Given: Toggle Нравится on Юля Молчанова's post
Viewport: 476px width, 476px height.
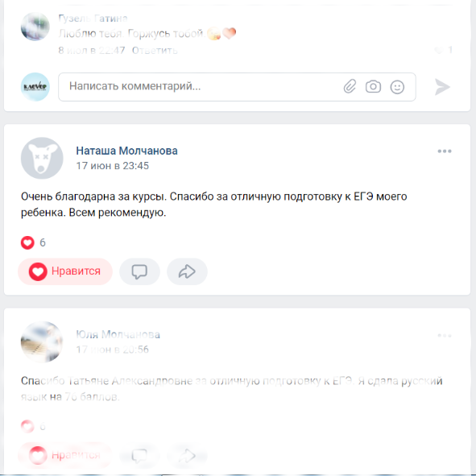Looking at the screenshot, I should (65, 455).
